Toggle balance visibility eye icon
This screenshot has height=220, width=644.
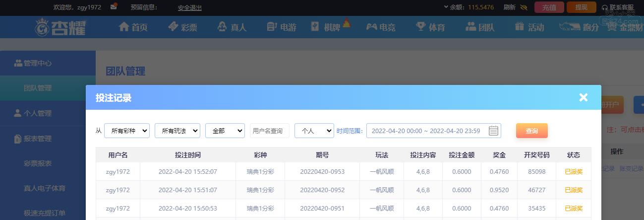click(524, 7)
